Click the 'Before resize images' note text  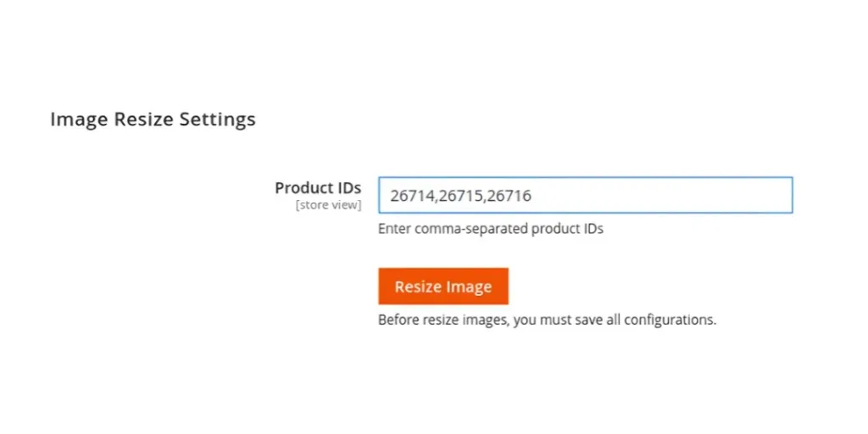tap(547, 320)
